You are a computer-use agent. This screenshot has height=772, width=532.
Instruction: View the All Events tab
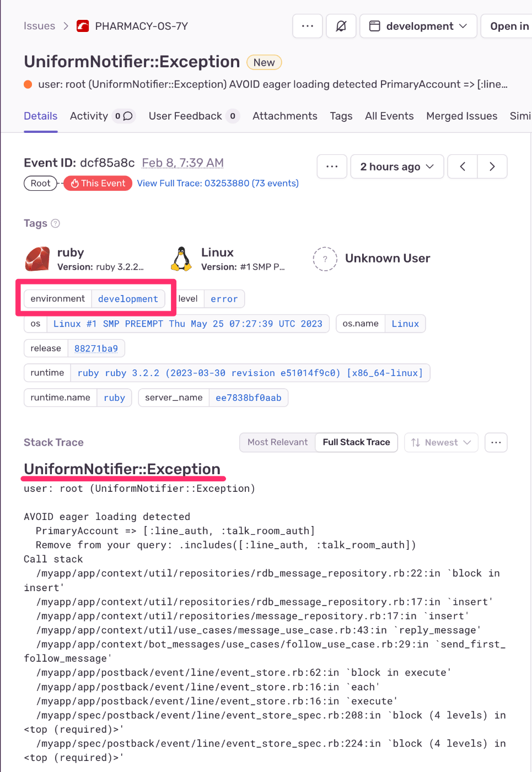(389, 116)
